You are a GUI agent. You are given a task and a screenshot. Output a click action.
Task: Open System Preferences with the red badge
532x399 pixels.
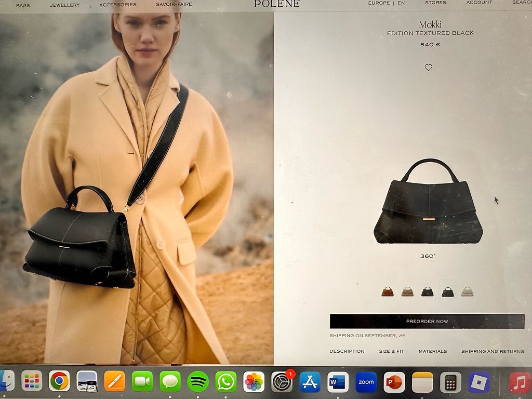click(282, 381)
